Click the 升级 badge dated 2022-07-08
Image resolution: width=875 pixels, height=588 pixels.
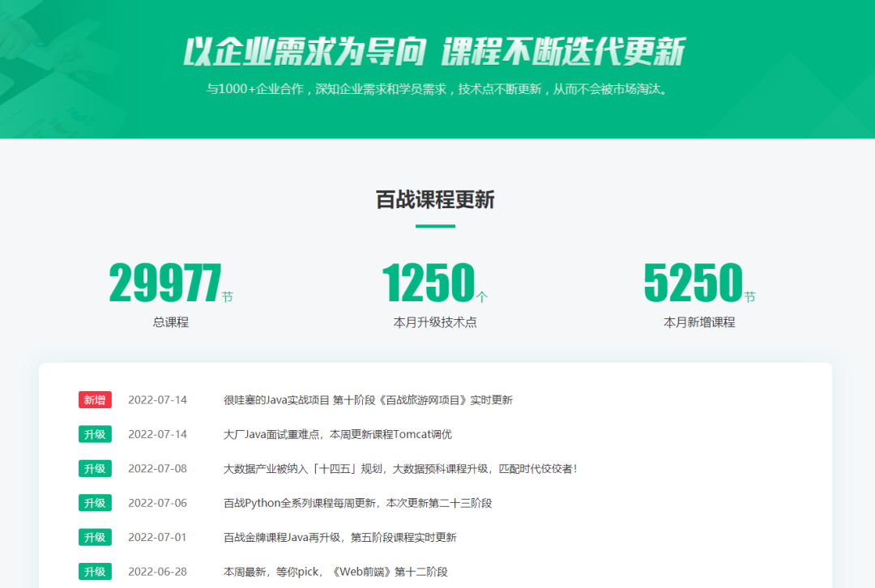(95, 468)
